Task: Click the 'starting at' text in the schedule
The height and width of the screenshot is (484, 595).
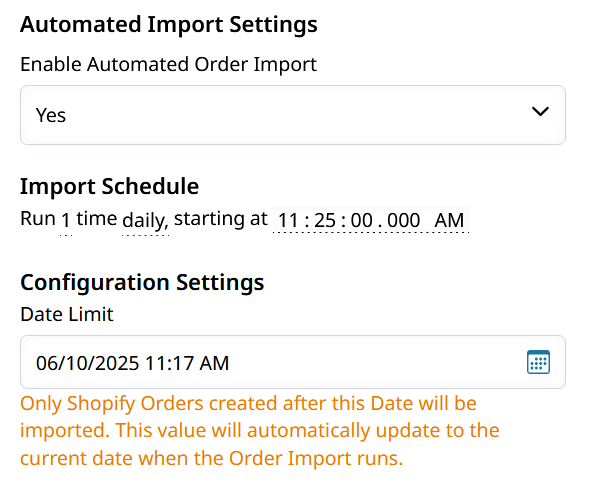Action: pos(221,219)
